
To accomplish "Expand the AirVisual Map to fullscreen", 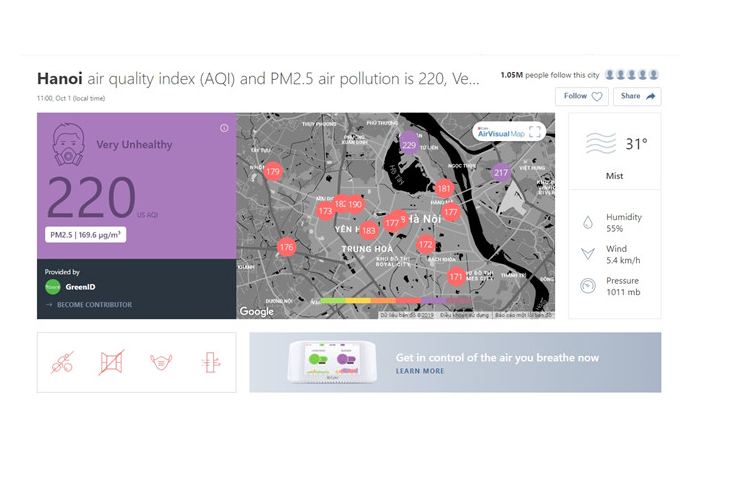I will [x=535, y=132].
